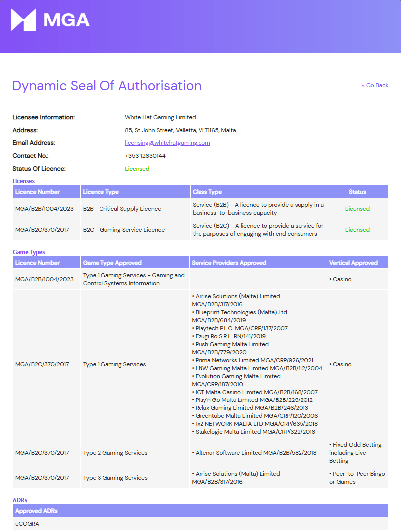Select 'Greentube Malta Limited' provider entry
The width and height of the screenshot is (401, 532).
(x=255, y=416)
